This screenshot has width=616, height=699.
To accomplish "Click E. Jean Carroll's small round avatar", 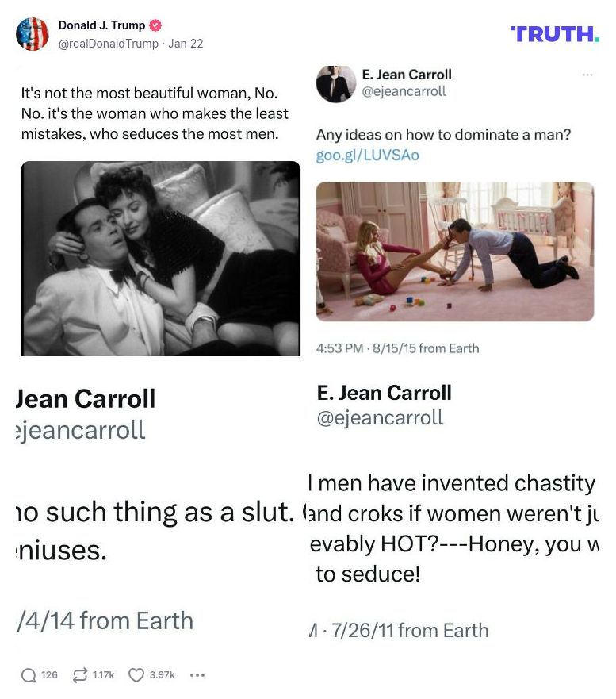I will pyautogui.click(x=335, y=83).
